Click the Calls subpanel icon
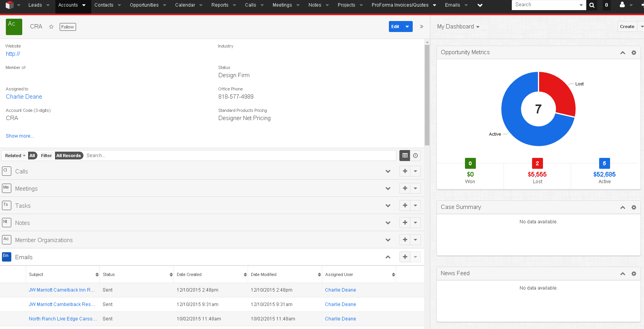The height and width of the screenshot is (329, 644). click(x=7, y=171)
